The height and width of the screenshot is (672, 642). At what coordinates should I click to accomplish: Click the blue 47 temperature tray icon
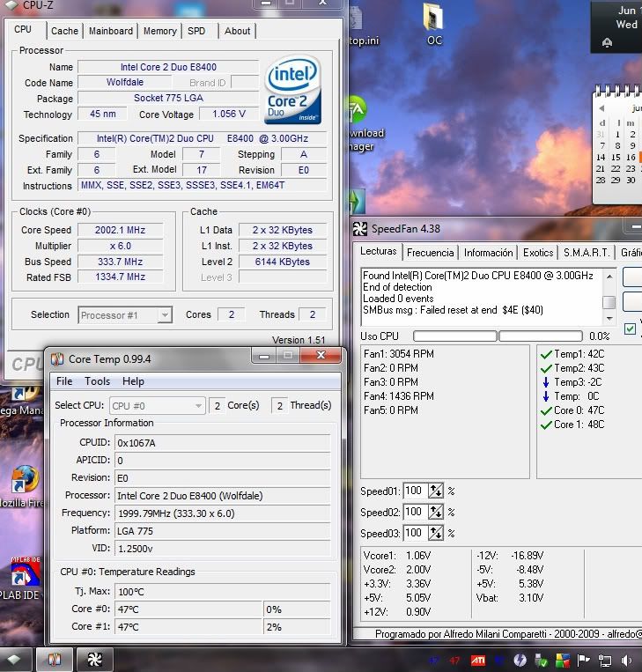point(434,661)
